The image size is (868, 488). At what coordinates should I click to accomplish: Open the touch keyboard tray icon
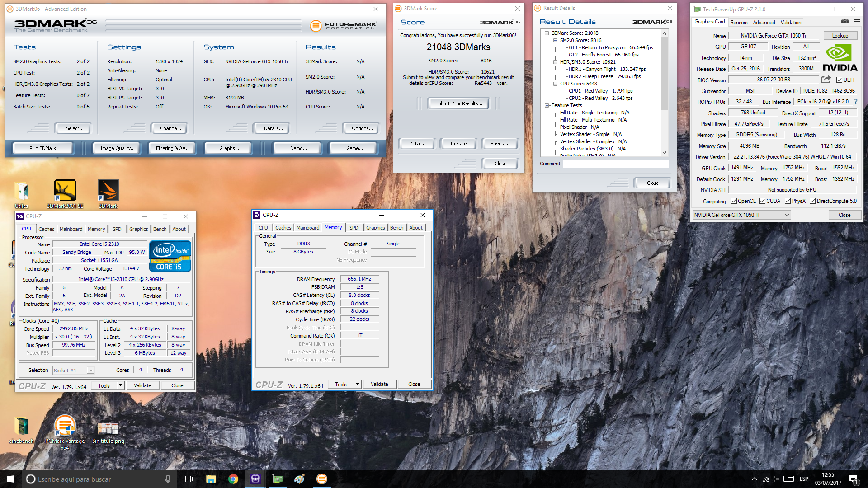click(788, 479)
